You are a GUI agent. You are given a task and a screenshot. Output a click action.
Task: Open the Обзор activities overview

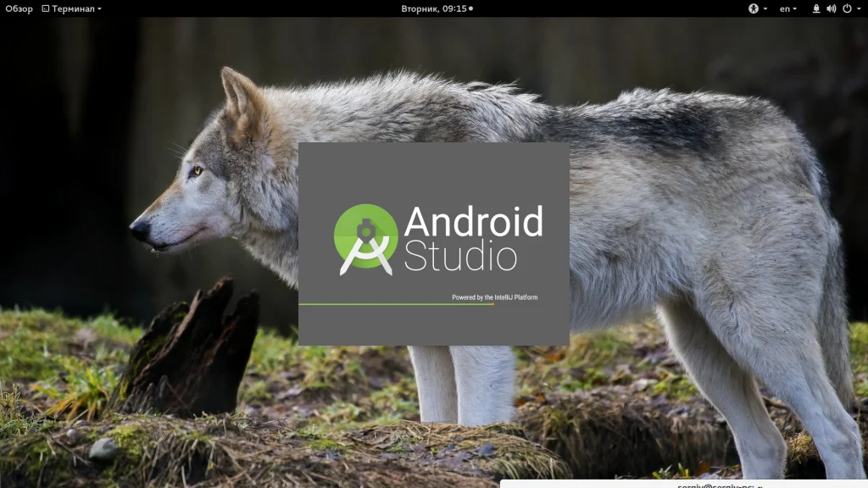click(19, 8)
